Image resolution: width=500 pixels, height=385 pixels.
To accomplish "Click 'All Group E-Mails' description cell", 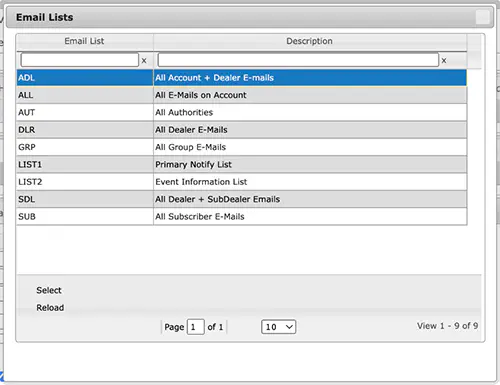I will click(310, 147).
